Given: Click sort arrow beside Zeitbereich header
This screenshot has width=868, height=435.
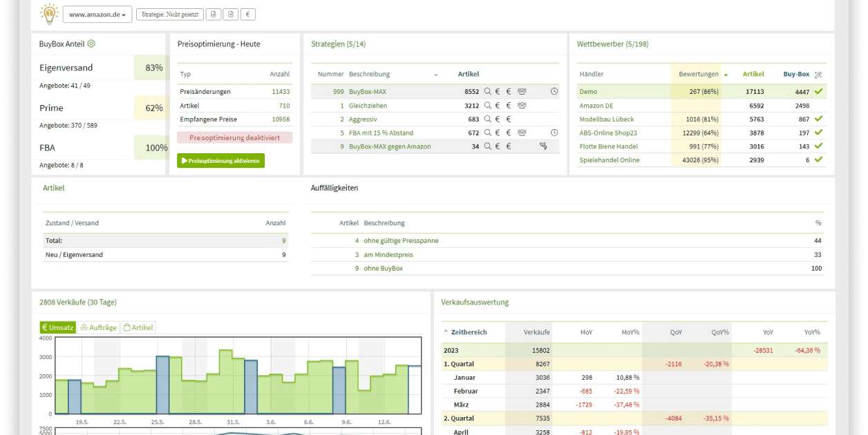Looking at the screenshot, I should 446,332.
